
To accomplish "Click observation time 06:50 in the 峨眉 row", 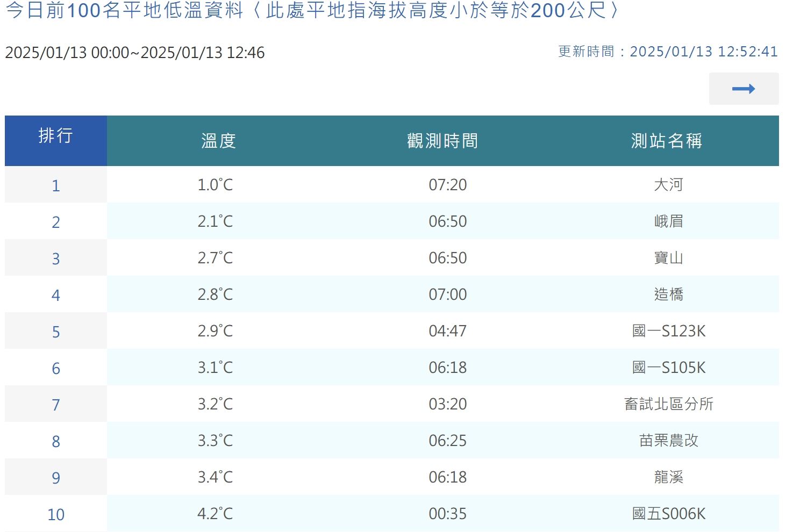I will pyautogui.click(x=447, y=221).
